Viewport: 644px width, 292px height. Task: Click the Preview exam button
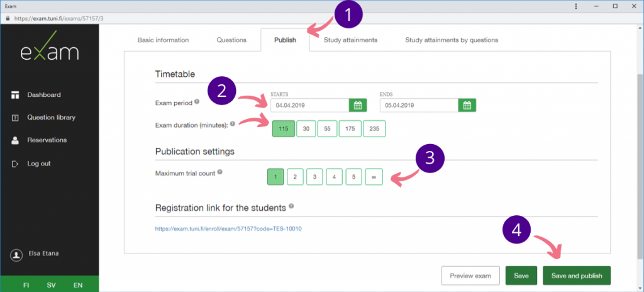[x=470, y=276]
